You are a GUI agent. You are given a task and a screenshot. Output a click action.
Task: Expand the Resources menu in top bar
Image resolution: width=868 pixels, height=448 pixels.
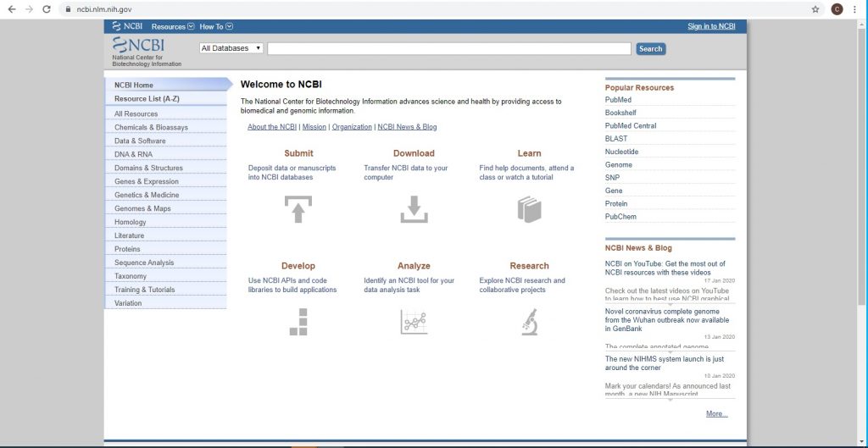tap(173, 26)
